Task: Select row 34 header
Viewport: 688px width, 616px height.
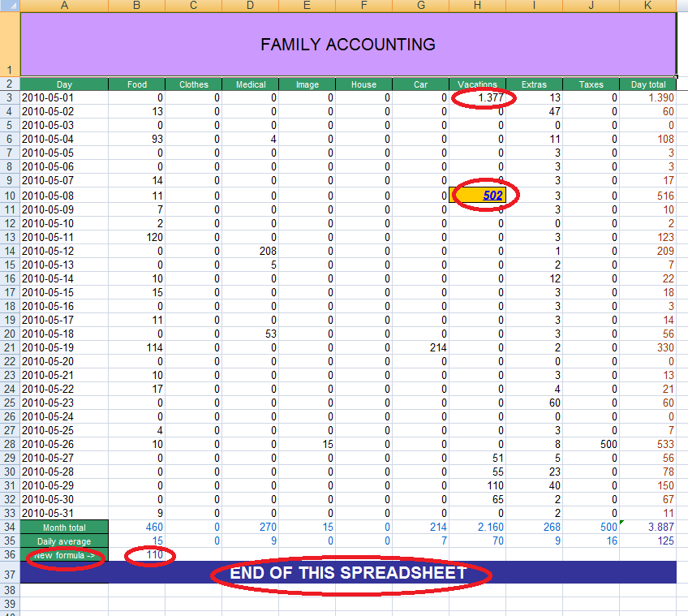Action: 10,527
